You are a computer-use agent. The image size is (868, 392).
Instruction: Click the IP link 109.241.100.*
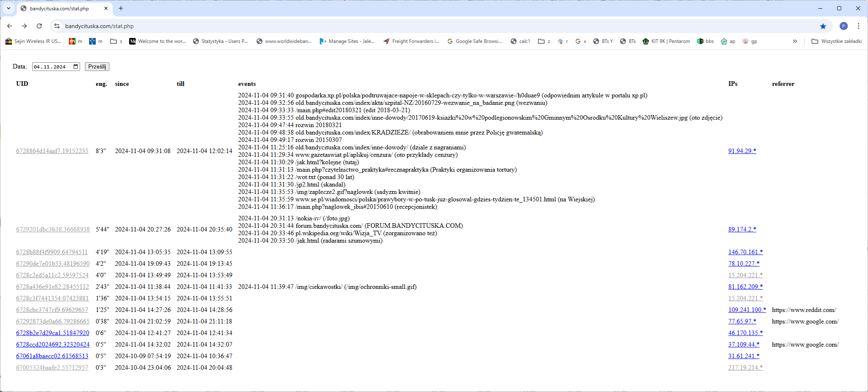click(747, 310)
